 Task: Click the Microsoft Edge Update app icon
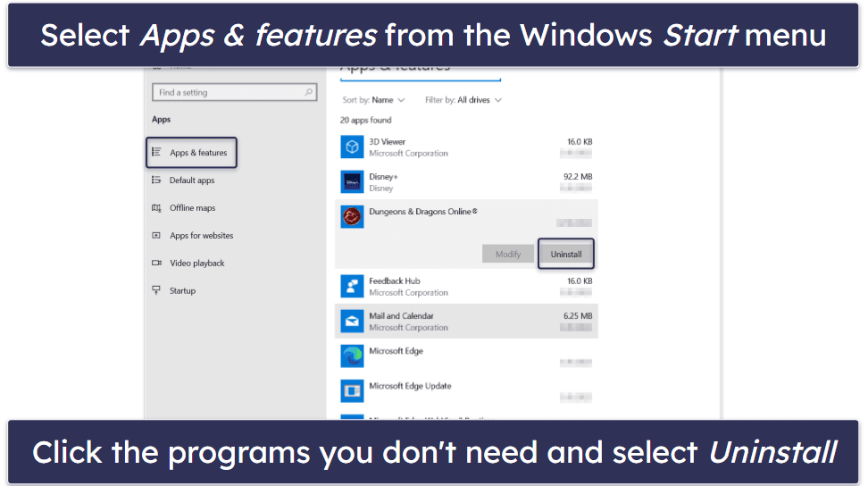pyautogui.click(x=352, y=390)
